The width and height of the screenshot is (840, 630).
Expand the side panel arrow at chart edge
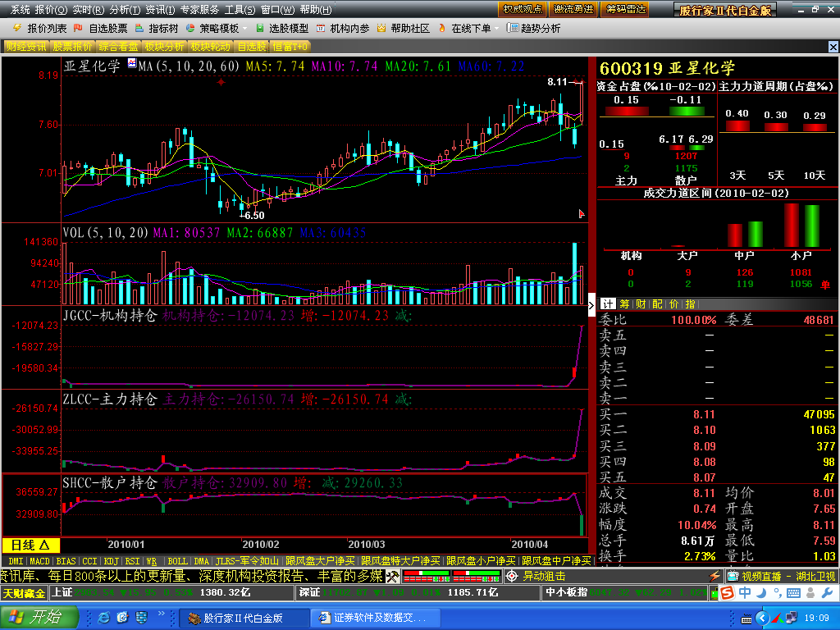pyautogui.click(x=591, y=305)
